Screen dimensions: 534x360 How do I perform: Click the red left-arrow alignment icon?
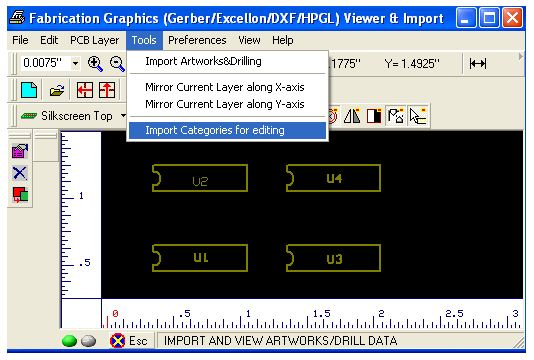[x=85, y=90]
